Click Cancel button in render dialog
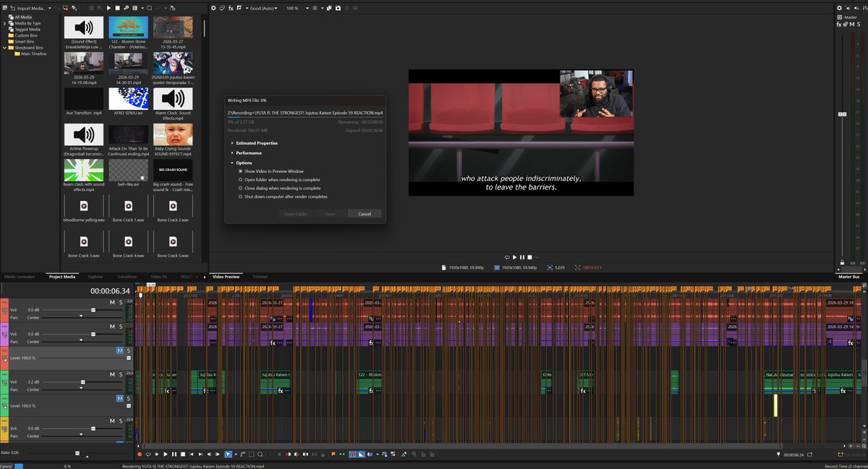868x469 pixels. pos(365,214)
